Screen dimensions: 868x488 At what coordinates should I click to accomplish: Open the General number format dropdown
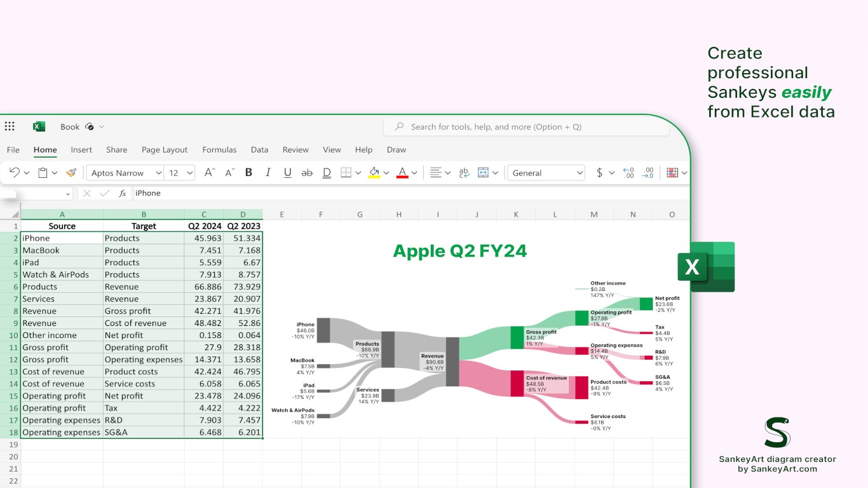(x=546, y=173)
